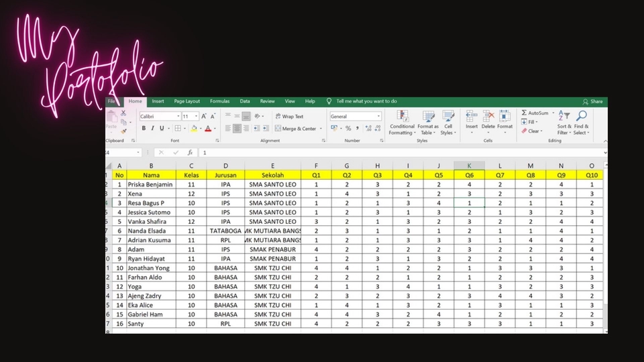The image size is (644, 362).
Task: Apply cell borders with the Borders icon
Action: 178,129
